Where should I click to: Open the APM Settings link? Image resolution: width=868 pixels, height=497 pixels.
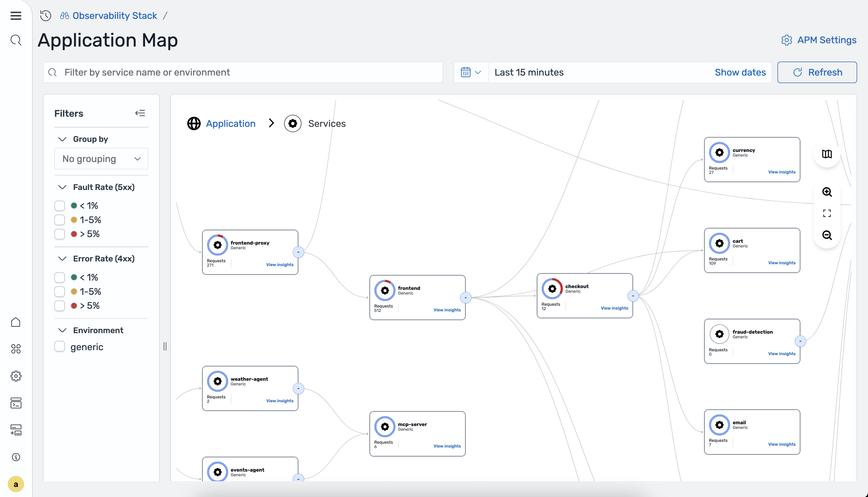coord(827,40)
